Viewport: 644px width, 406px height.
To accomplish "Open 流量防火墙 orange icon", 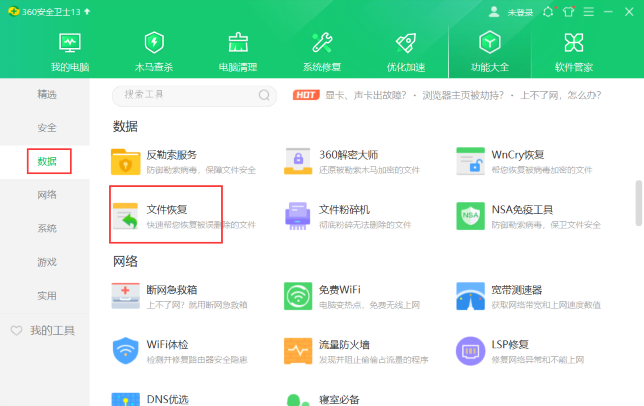I will coord(298,351).
